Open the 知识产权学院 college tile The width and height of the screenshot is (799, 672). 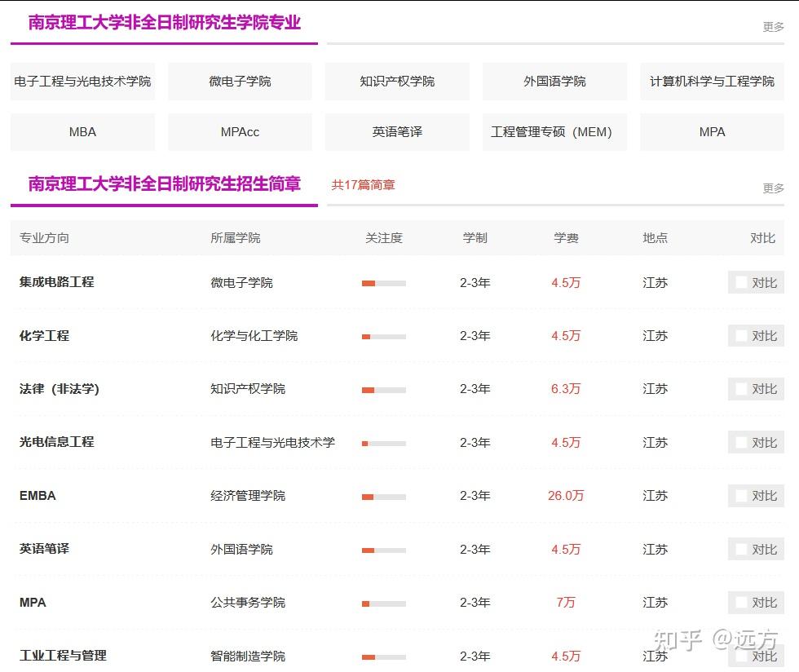click(x=397, y=82)
